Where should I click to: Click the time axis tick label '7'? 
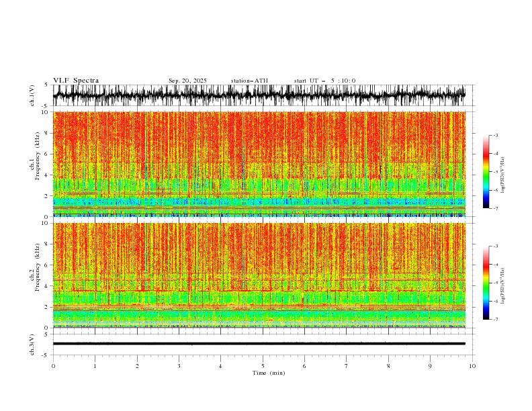pos(347,366)
